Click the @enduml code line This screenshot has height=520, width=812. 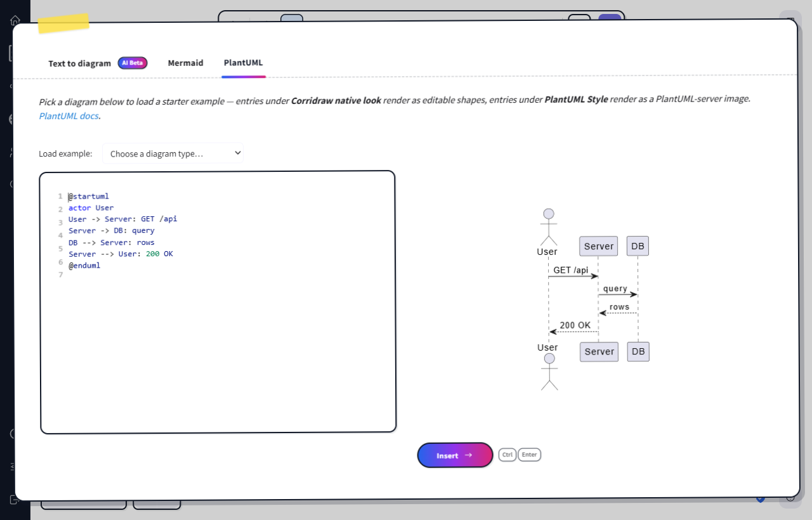click(x=84, y=266)
